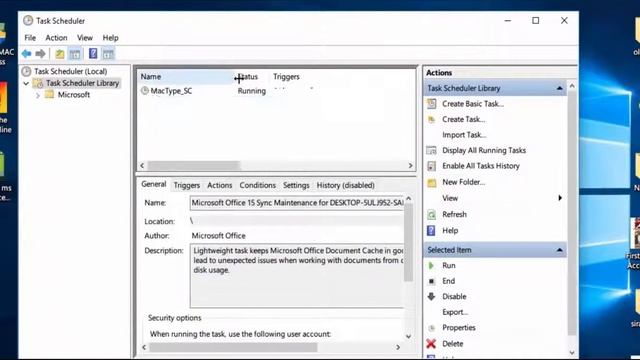Click the blue Help toolbar icon
The height and width of the screenshot is (360, 640).
point(93,53)
